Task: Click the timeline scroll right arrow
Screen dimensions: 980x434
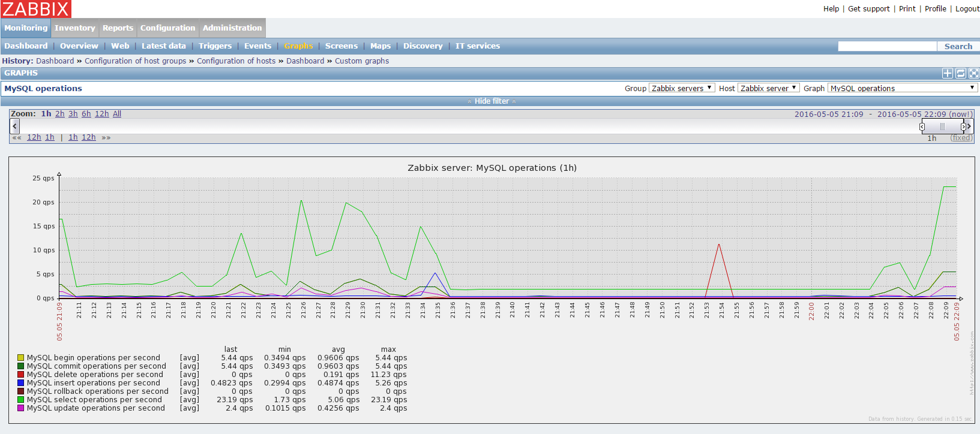Action: pyautogui.click(x=969, y=126)
